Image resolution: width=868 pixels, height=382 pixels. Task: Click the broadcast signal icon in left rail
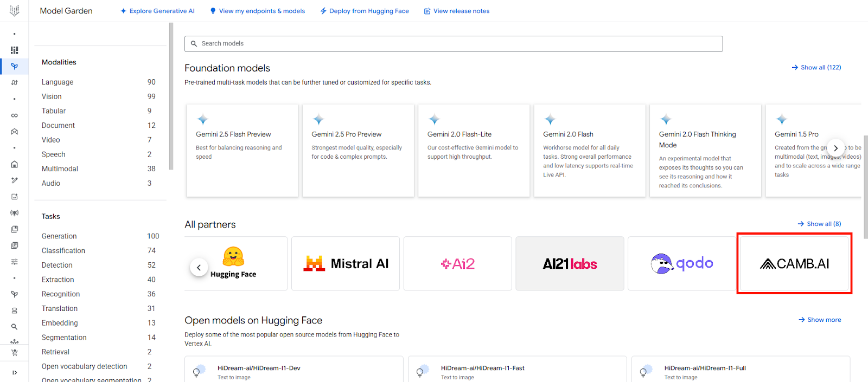tap(14, 213)
